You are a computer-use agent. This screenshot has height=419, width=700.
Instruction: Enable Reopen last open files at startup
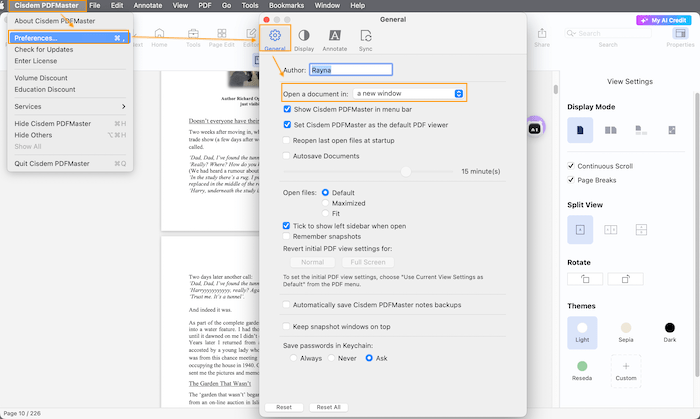(286, 141)
